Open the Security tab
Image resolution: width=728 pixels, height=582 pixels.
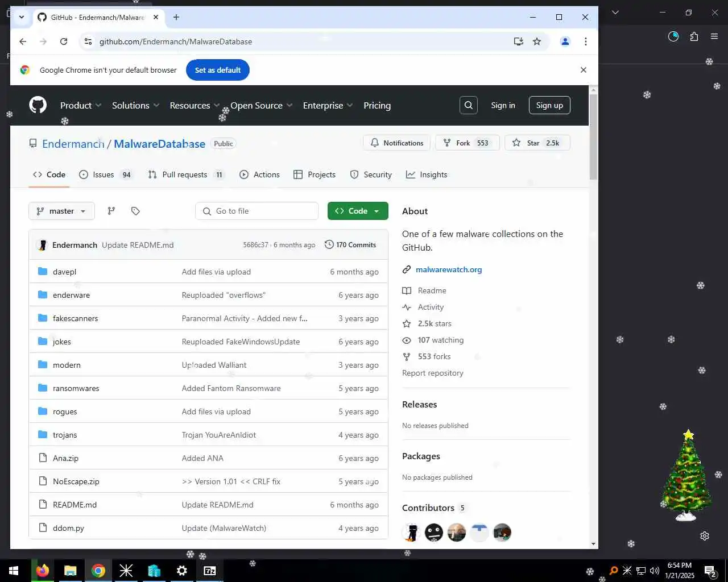pos(371,174)
